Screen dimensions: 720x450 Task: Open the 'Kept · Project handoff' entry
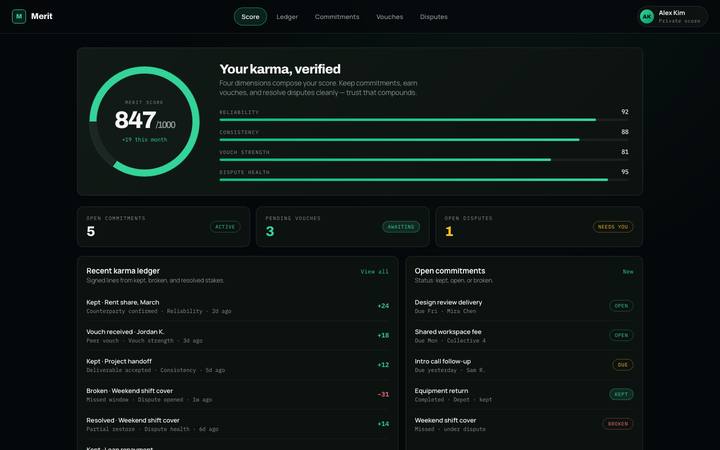(x=237, y=365)
